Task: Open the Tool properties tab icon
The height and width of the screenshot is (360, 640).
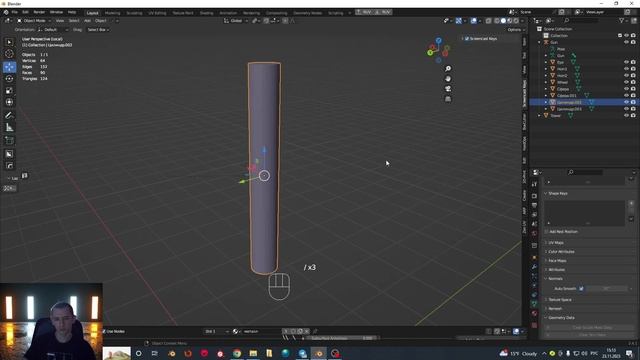Action: (x=534, y=184)
